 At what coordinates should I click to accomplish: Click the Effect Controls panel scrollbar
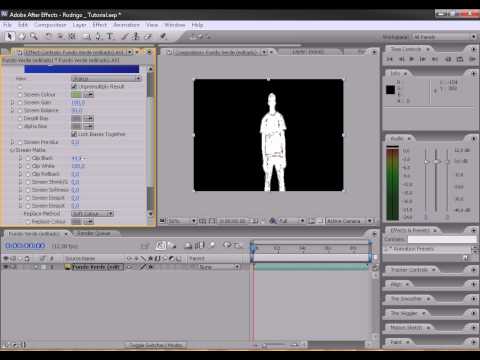click(150, 142)
